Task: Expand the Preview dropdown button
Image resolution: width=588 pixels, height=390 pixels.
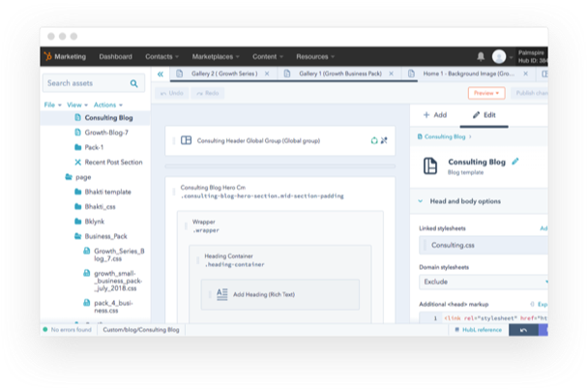Action: [485, 93]
